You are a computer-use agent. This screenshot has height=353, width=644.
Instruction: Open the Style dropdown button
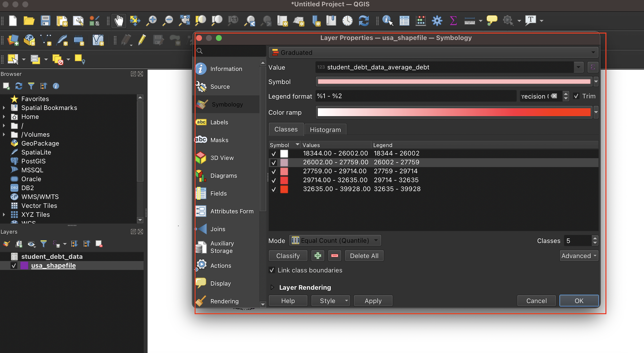tap(330, 301)
